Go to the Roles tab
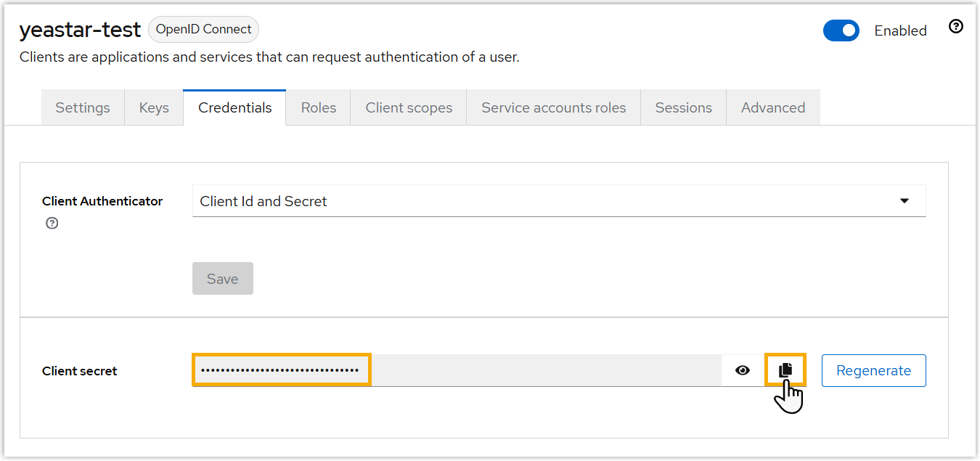980x461 pixels. pos(319,107)
